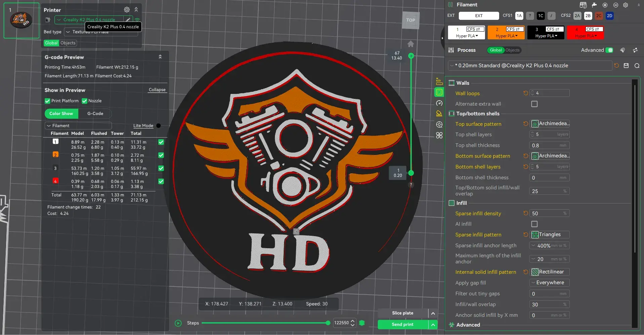Select Objects tab in Printer panel

(68, 43)
